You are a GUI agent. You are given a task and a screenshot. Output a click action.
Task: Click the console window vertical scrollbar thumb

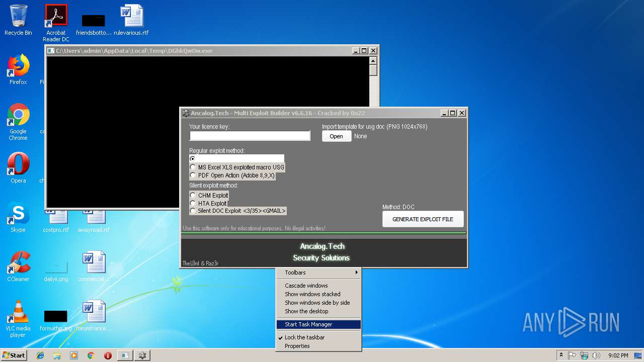[373, 70]
